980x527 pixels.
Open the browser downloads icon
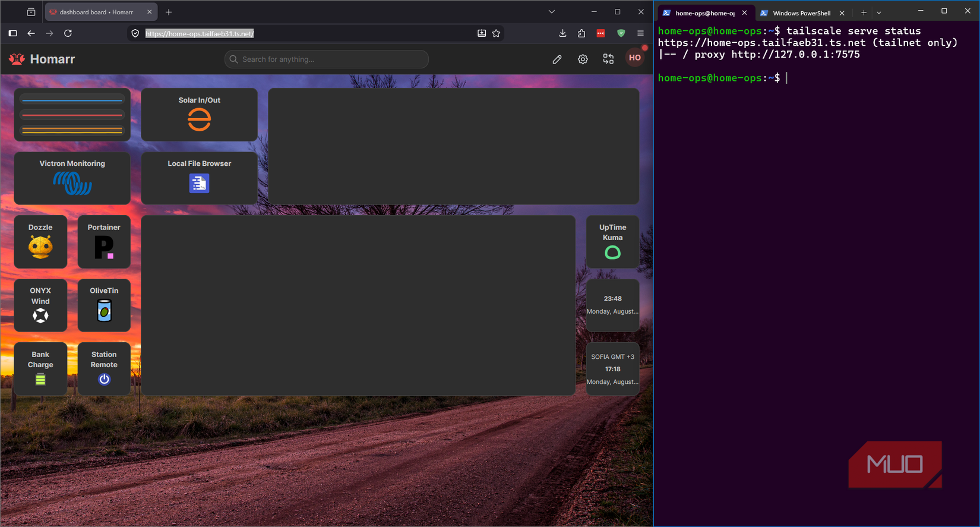[x=562, y=33]
